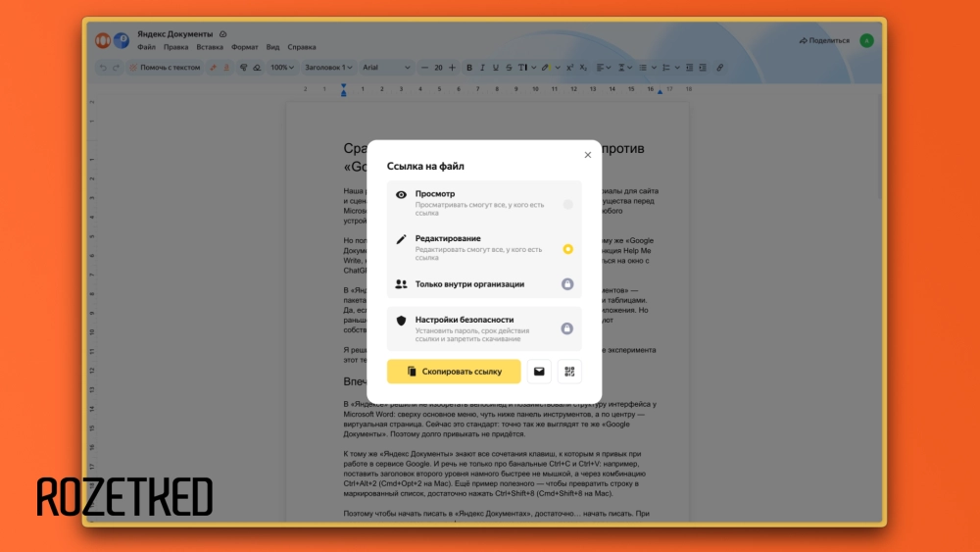Click the blue round icon next to the logo
Viewport: 980px width, 552px height.
tap(122, 40)
